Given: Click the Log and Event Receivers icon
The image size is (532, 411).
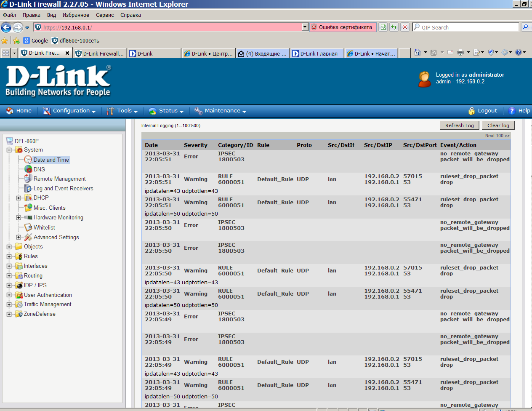Looking at the screenshot, I should 28,188.
